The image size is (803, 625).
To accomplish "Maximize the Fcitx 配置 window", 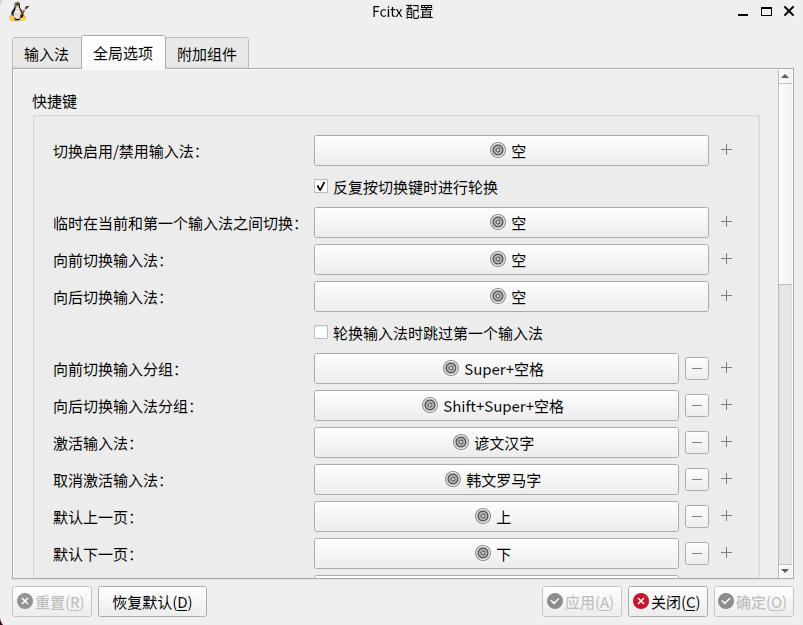I will coord(766,11).
